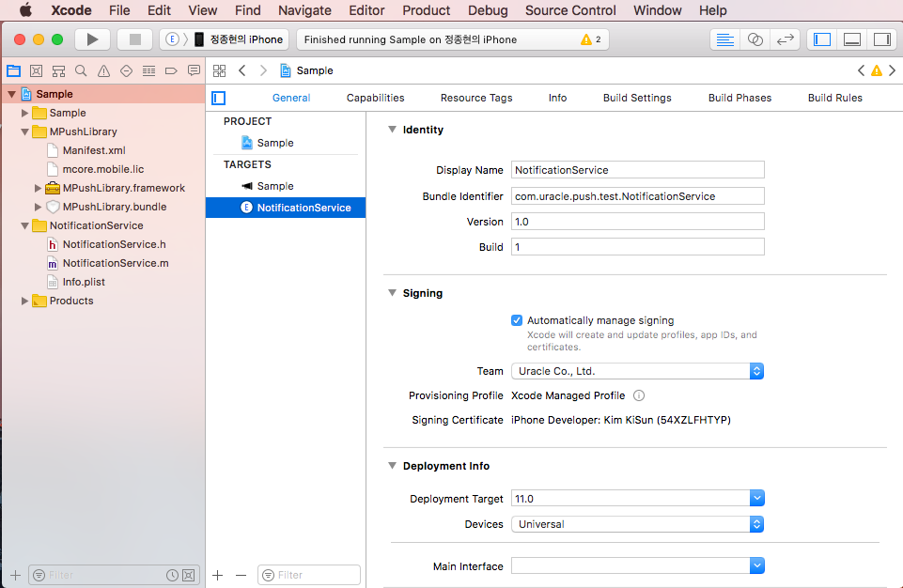Open the Deployment Target dropdown
Viewport: 903px width, 588px height.
click(x=756, y=498)
